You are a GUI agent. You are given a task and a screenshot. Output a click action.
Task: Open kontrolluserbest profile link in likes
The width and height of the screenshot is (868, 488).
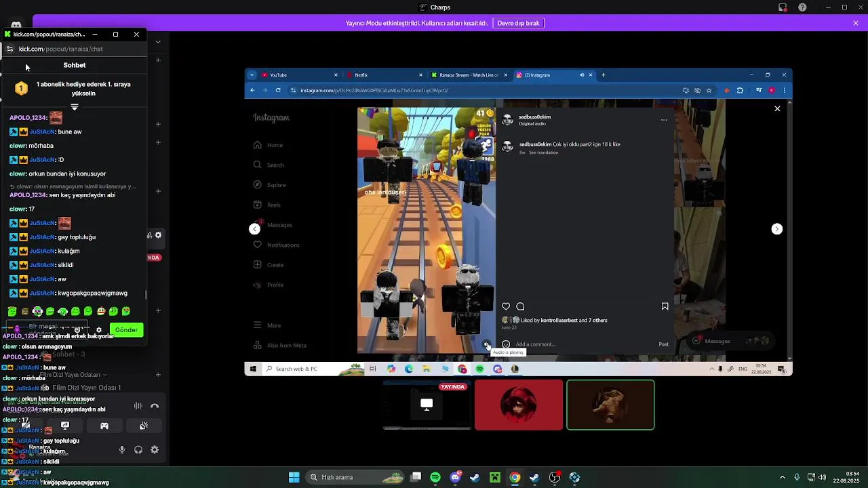click(559, 321)
